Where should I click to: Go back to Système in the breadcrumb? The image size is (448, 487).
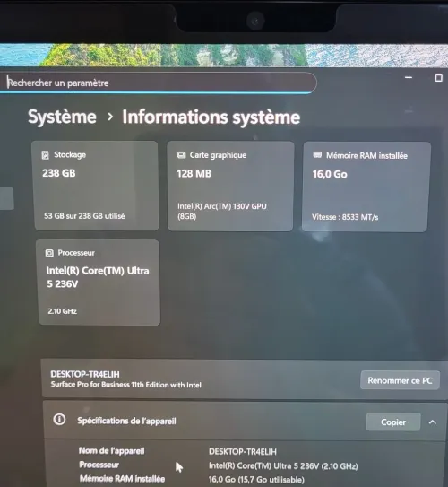62,117
